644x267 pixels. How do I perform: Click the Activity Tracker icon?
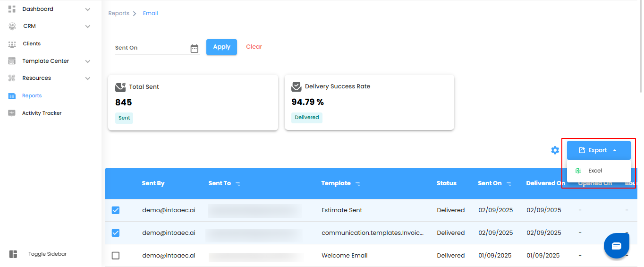click(x=12, y=113)
